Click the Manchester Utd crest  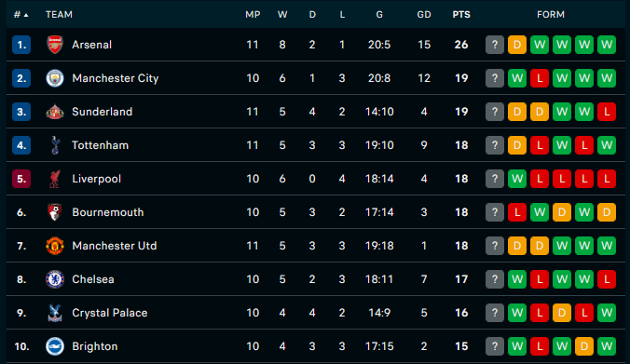tap(55, 246)
